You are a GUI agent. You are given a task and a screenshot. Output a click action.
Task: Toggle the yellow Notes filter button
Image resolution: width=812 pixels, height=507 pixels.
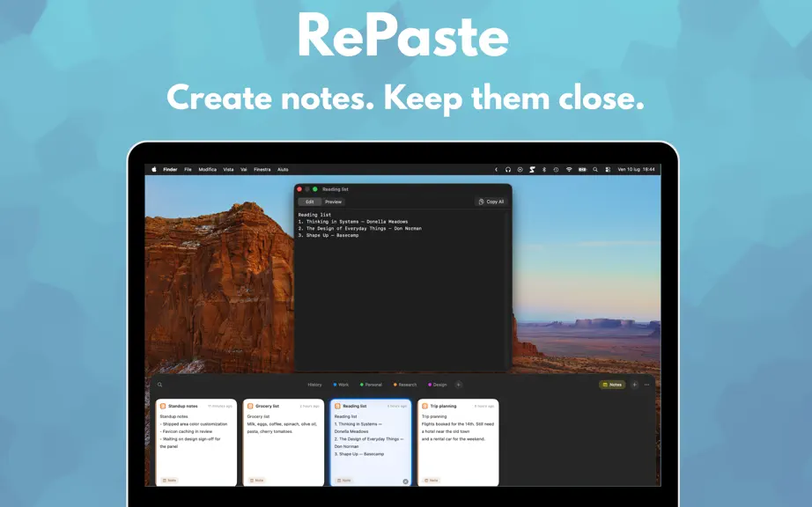(x=612, y=385)
